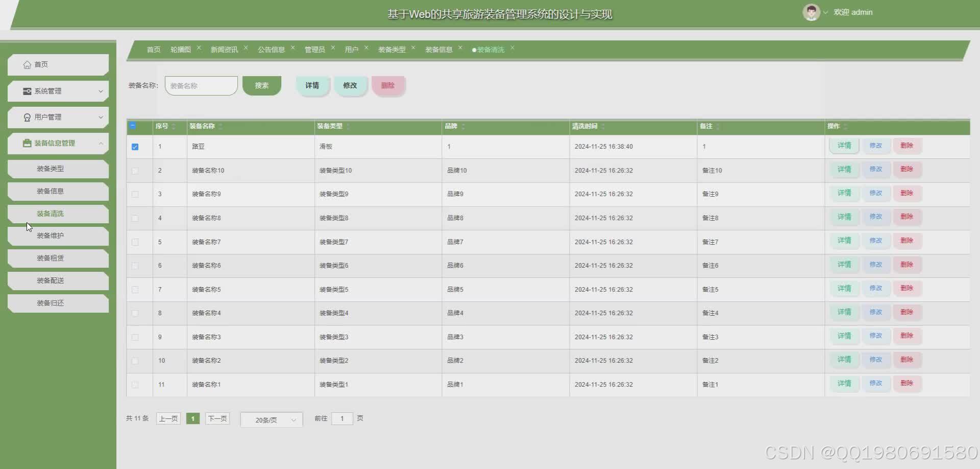
Task: Close the 装备清洗 tab
Action: [x=512, y=48]
